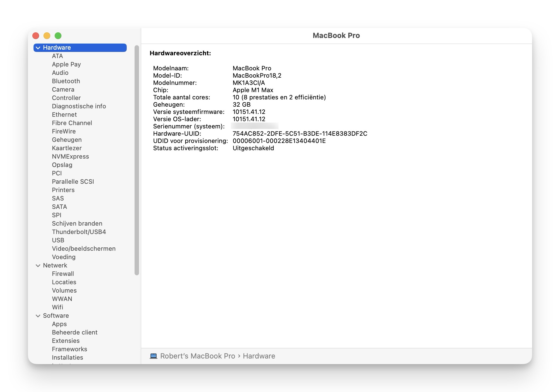The height and width of the screenshot is (392, 560).
Task: Open the Camera entry
Action: pyautogui.click(x=63, y=90)
